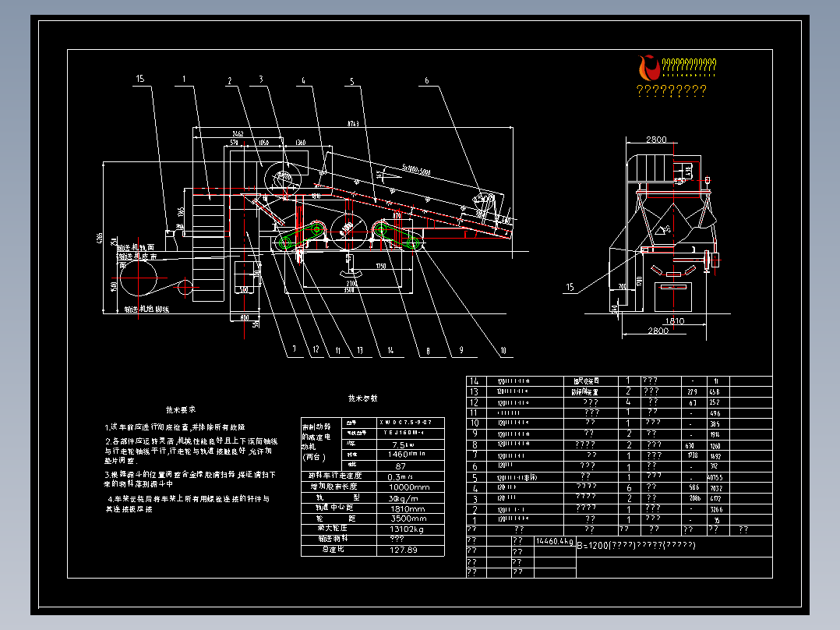Select the 3500mm wheelbase value cell
840x630 pixels.
point(409,519)
